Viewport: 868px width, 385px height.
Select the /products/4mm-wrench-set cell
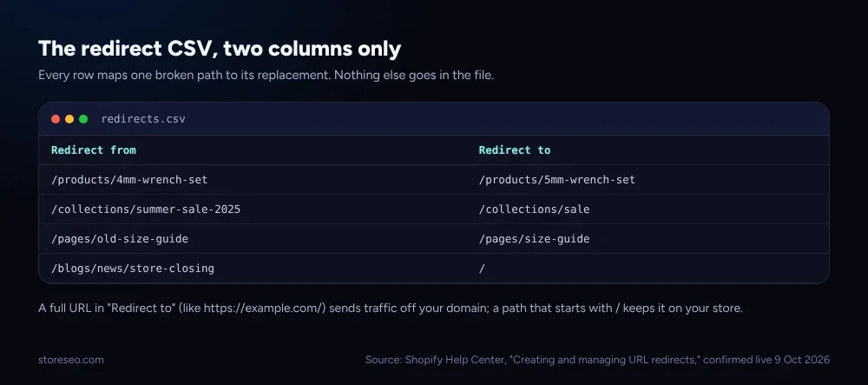click(129, 180)
